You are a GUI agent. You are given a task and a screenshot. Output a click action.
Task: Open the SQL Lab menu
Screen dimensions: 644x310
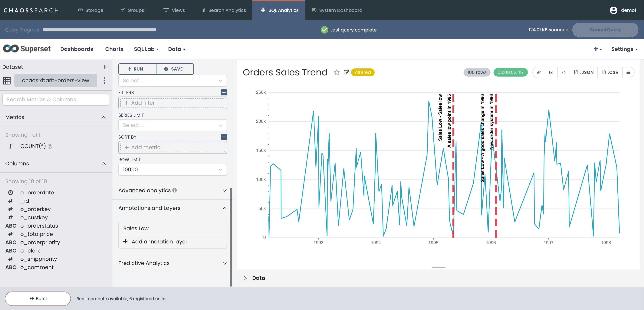pyautogui.click(x=146, y=49)
